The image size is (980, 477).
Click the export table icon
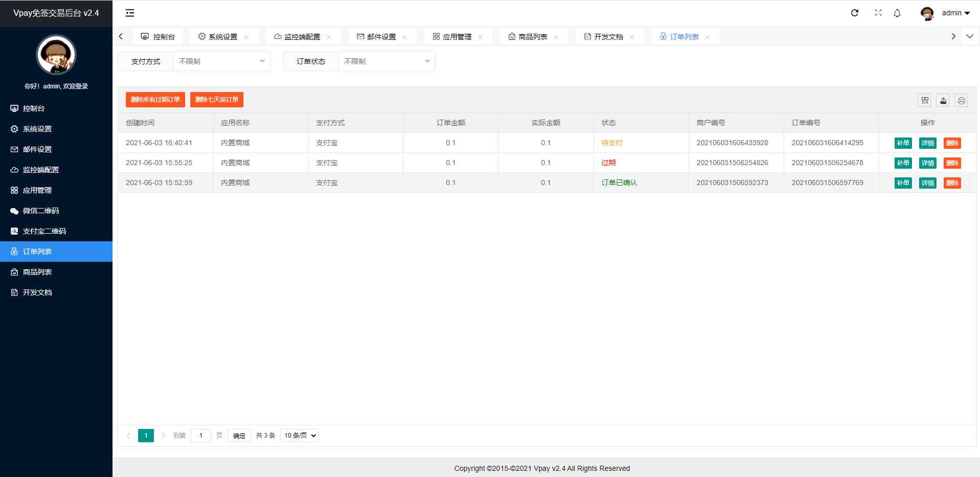(x=943, y=100)
